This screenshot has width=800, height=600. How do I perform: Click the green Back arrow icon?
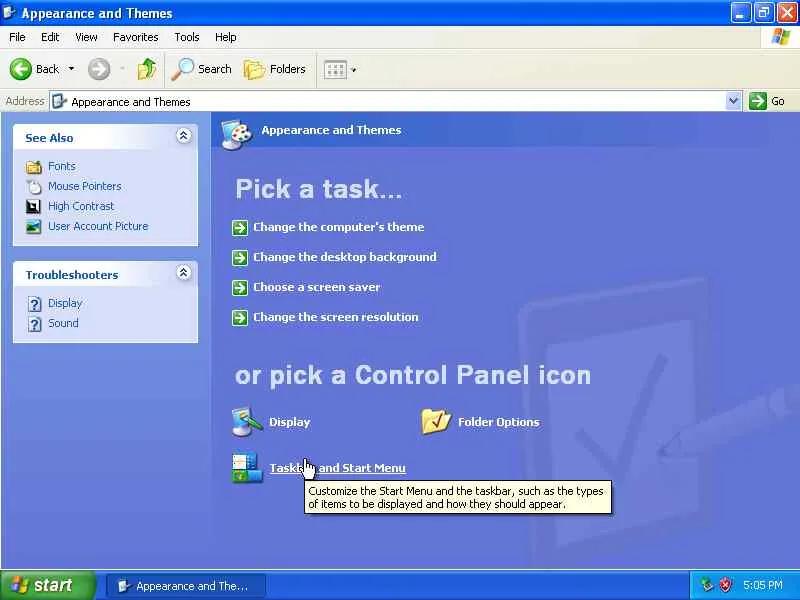pos(20,69)
